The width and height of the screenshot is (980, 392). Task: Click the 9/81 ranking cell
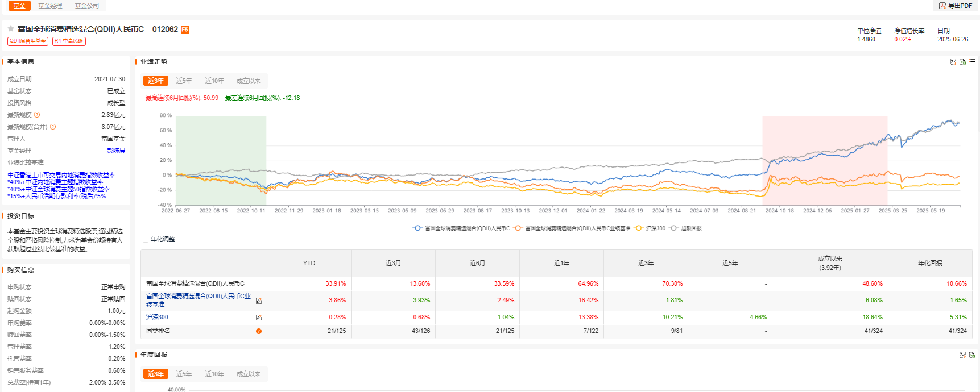point(677,331)
